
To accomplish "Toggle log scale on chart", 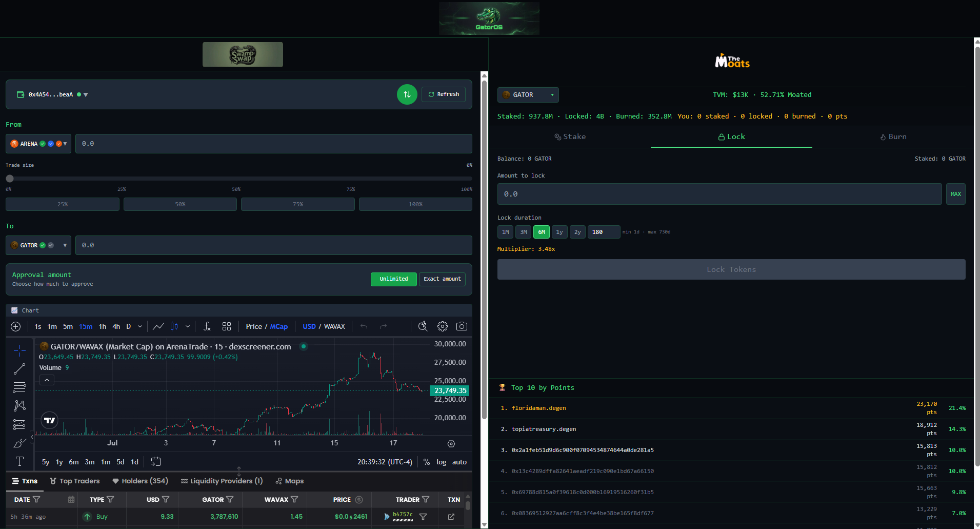I will point(441,462).
